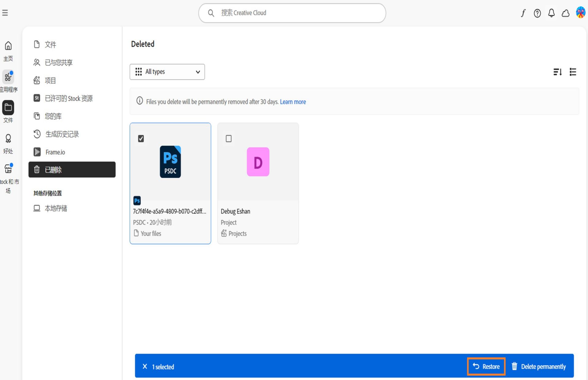The width and height of the screenshot is (588, 380).
Task: Click the 搜索 Creative Cloud search field
Action: pos(292,13)
